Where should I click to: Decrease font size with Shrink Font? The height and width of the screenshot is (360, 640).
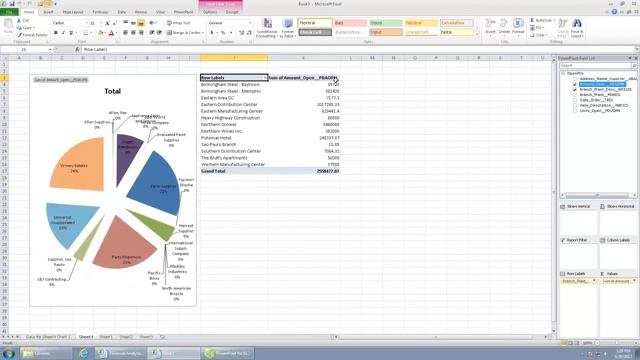click(115, 23)
